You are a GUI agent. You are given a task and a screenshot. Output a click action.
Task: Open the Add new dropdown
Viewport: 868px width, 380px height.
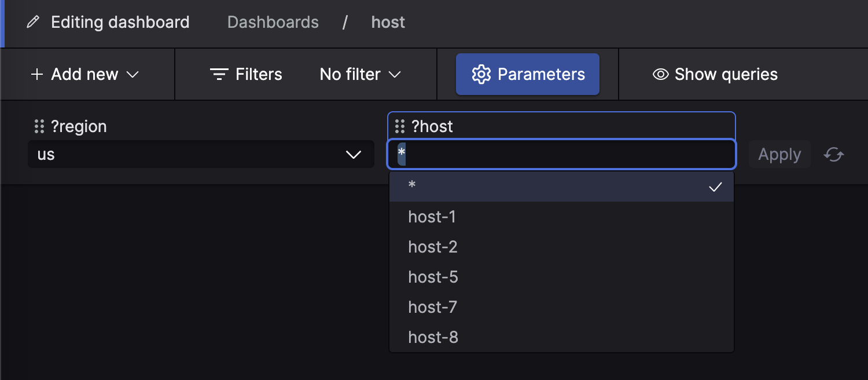click(84, 74)
